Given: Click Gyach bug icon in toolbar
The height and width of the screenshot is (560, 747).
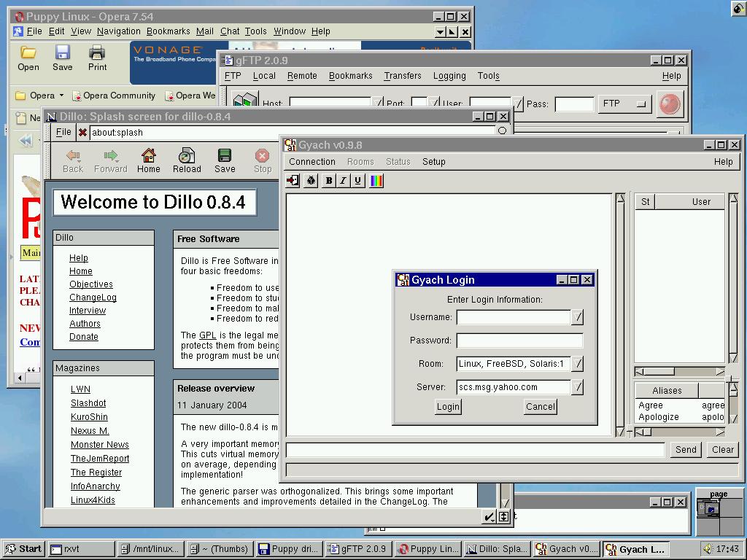Looking at the screenshot, I should (311, 181).
